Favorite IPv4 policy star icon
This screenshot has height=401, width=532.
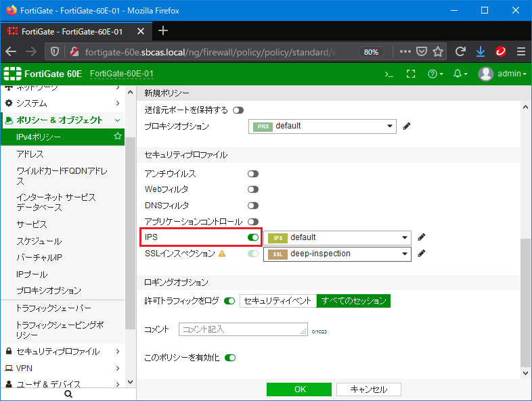click(118, 137)
